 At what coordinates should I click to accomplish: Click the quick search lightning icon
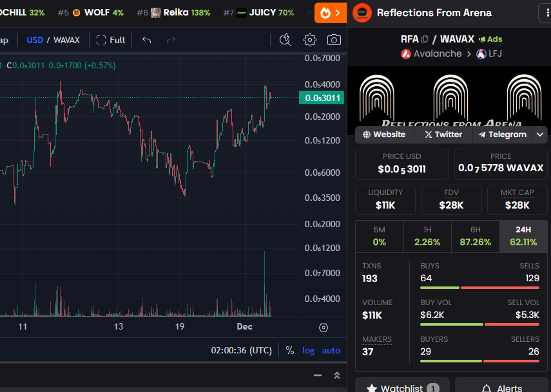point(285,40)
